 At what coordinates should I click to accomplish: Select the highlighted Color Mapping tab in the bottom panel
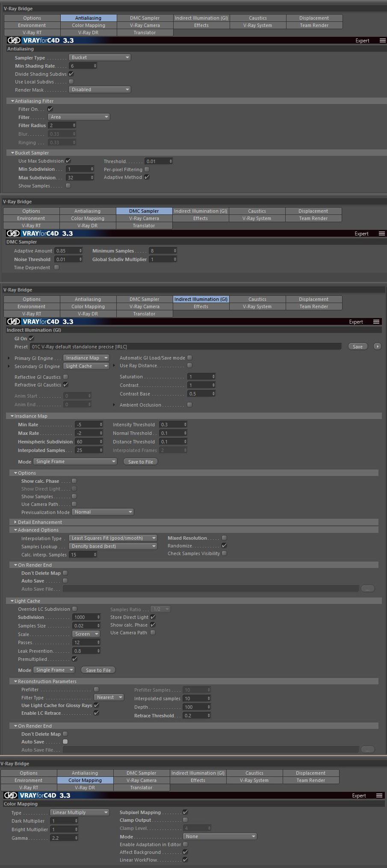(x=85, y=780)
